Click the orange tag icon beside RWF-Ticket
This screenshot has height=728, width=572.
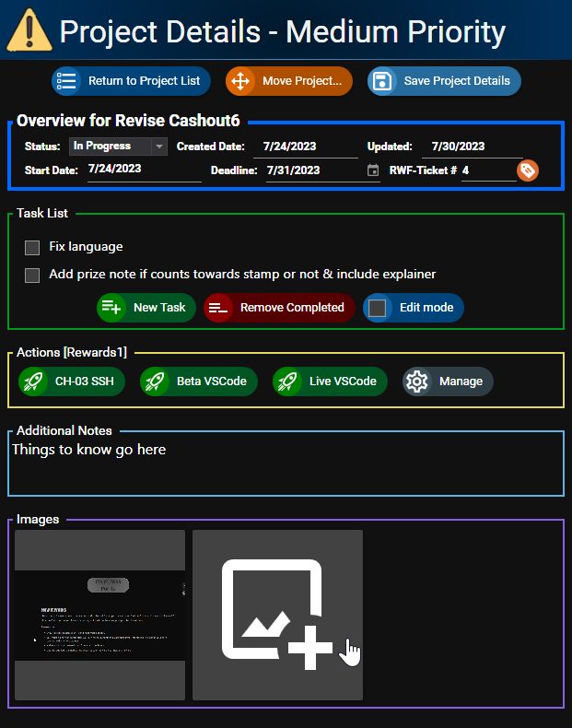(x=527, y=170)
